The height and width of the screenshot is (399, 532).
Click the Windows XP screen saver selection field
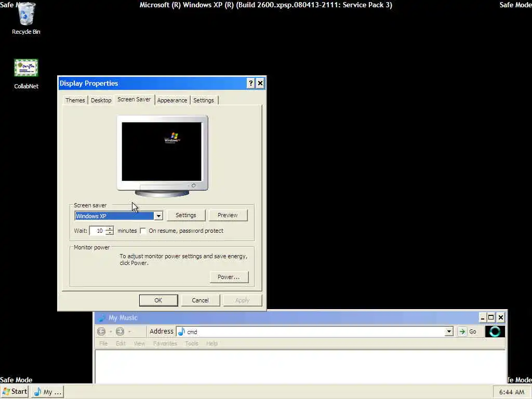(x=114, y=216)
